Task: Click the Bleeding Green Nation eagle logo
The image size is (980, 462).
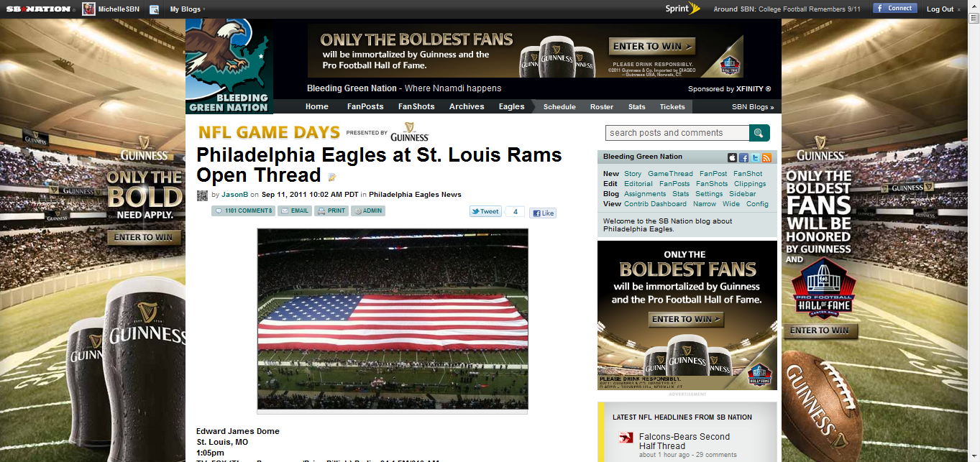Action: [x=229, y=66]
